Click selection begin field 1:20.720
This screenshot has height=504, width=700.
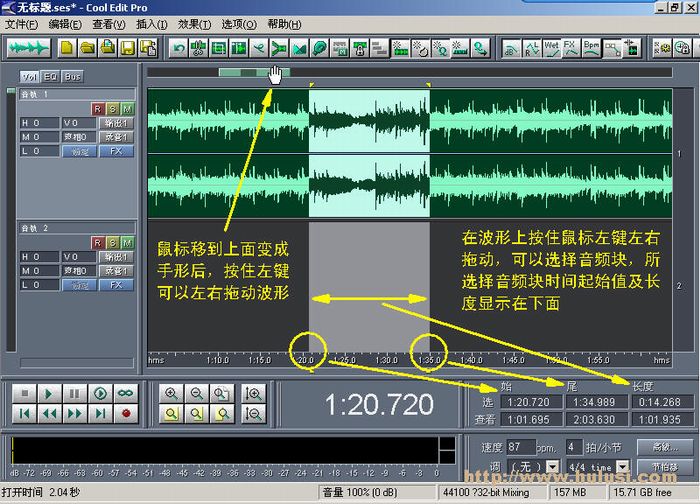[531, 402]
